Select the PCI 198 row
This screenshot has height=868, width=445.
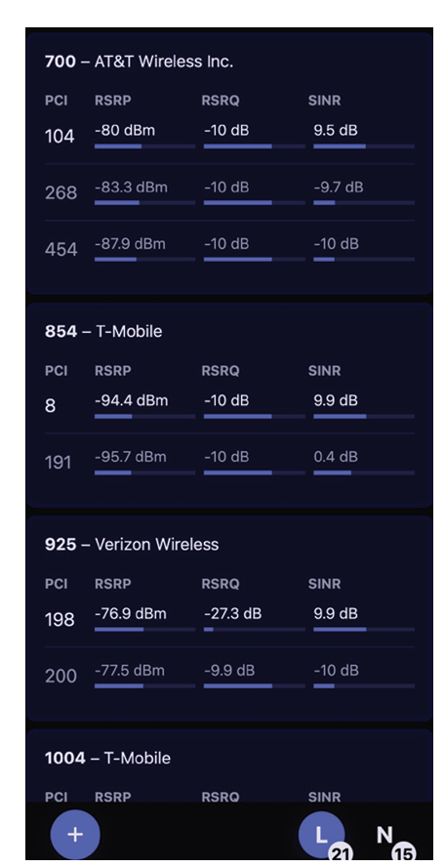(229, 619)
